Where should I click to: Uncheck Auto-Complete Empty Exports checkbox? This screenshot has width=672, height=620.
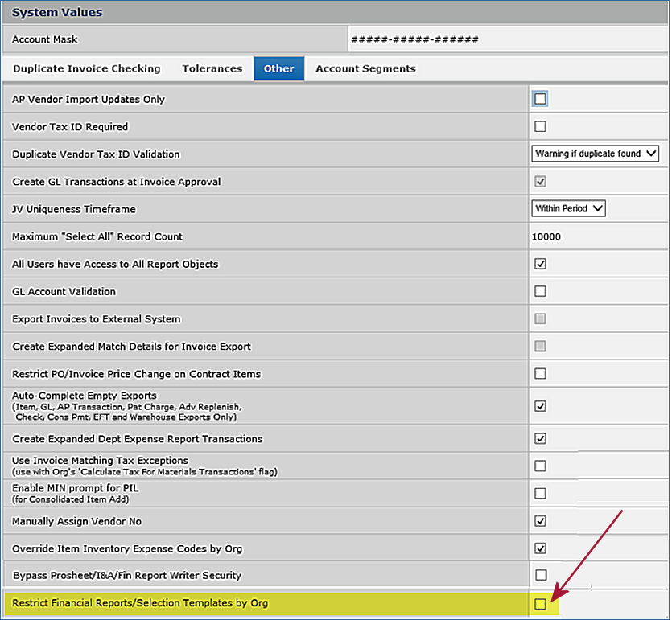coord(540,406)
